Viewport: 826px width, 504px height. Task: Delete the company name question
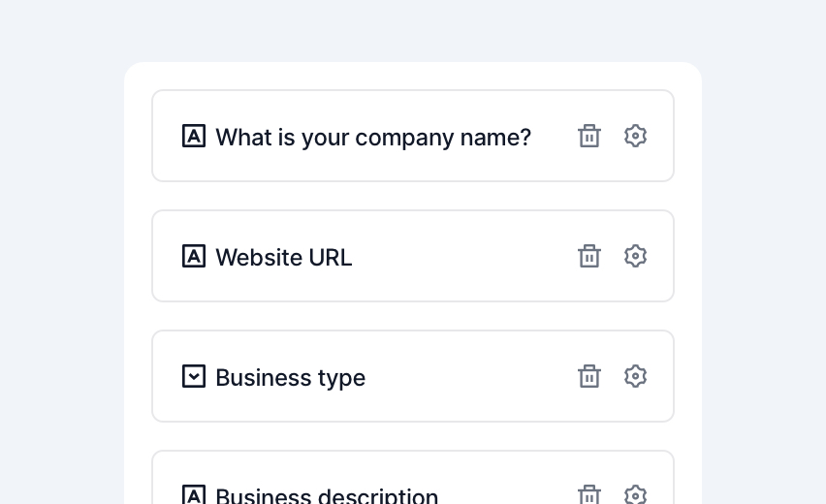(x=588, y=136)
